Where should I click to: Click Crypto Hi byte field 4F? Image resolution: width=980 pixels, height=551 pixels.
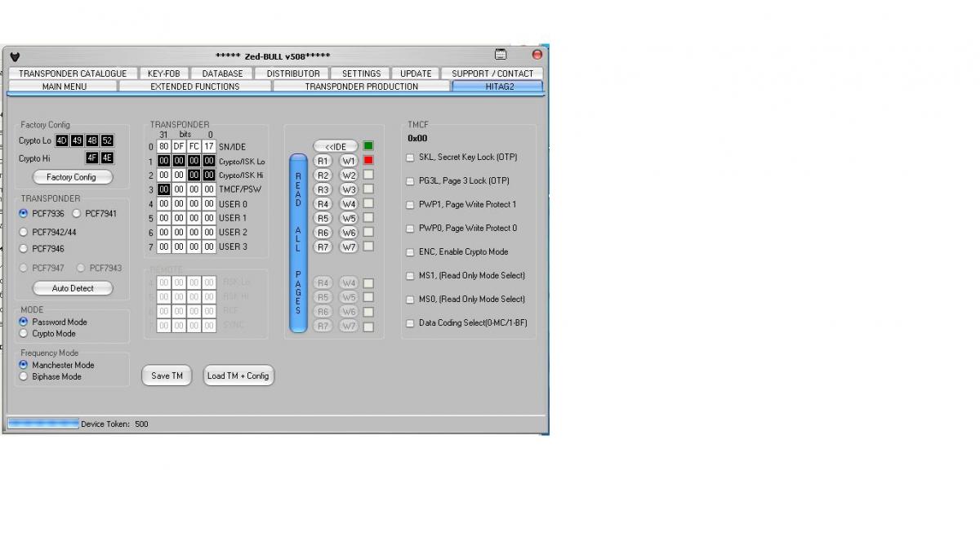pos(92,158)
